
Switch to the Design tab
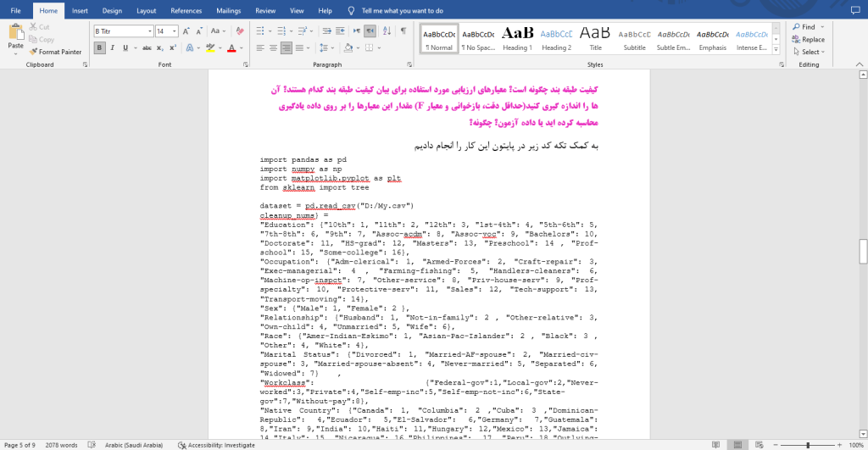(112, 10)
